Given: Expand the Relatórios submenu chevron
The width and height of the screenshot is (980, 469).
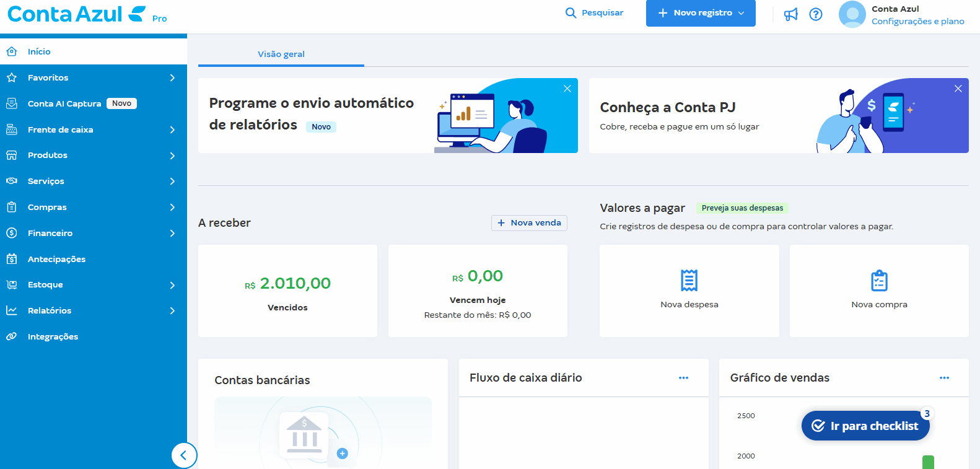Looking at the screenshot, I should [172, 310].
